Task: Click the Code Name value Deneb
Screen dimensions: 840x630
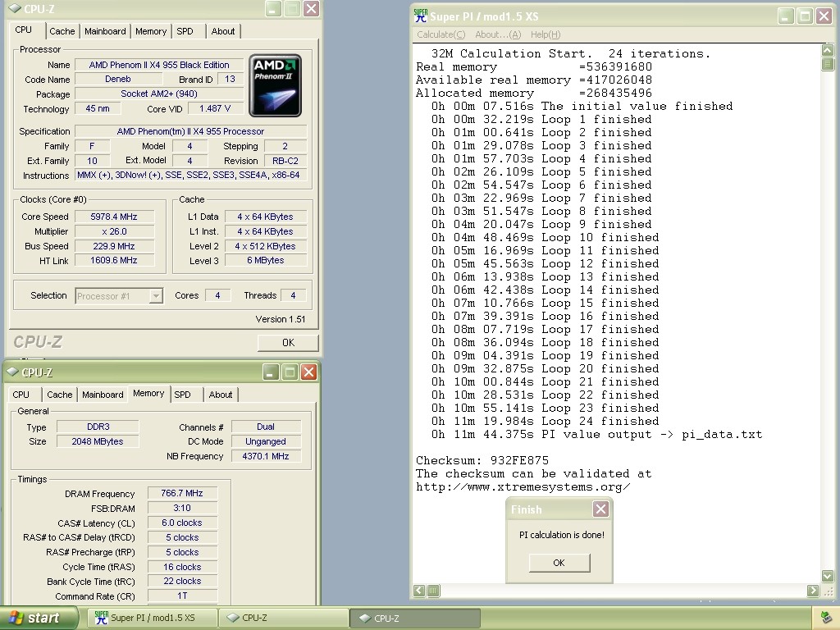Action: (x=118, y=79)
